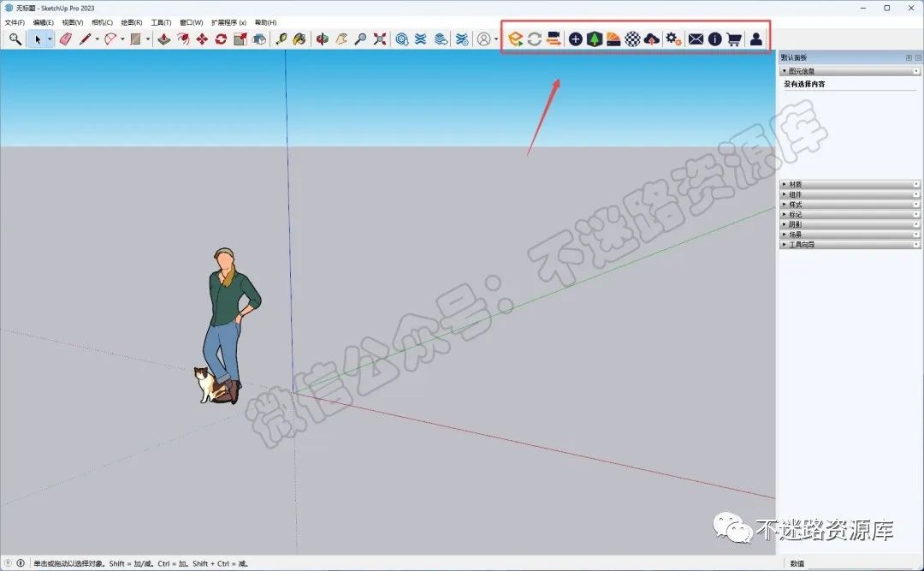This screenshot has width=924, height=571.
Task: Click the status bar info circle icon
Action: click(21, 562)
